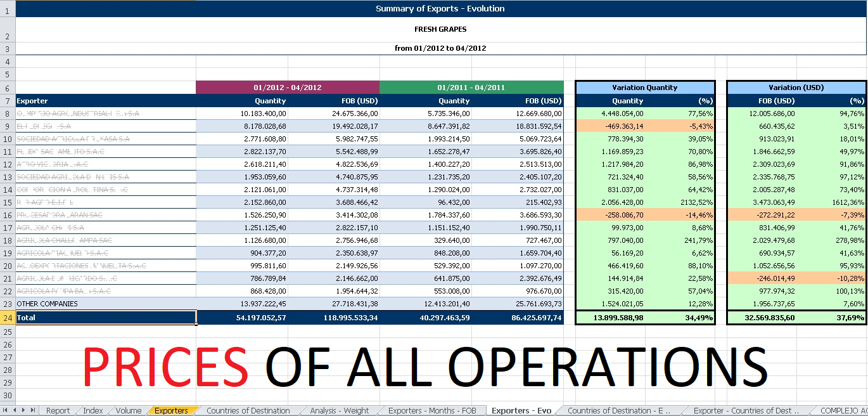Select the Variation Quantity header cell
The height and width of the screenshot is (416, 868).
coord(645,88)
